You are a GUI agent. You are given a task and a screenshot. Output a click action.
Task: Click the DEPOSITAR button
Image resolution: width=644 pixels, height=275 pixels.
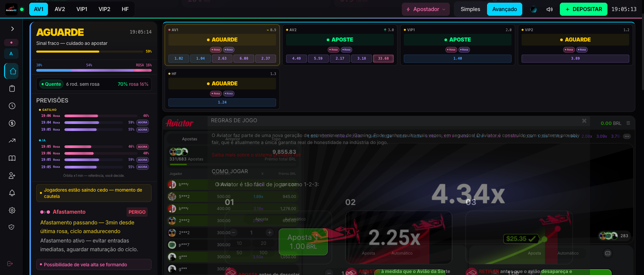(583, 9)
